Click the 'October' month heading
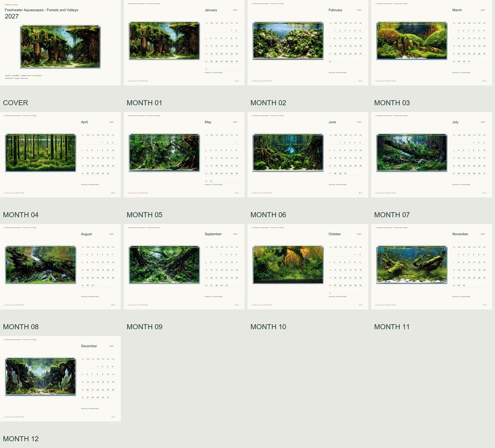 335,234
